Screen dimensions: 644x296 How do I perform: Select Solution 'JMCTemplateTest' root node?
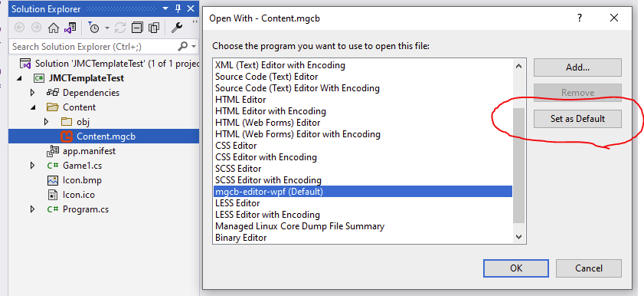tap(116, 64)
